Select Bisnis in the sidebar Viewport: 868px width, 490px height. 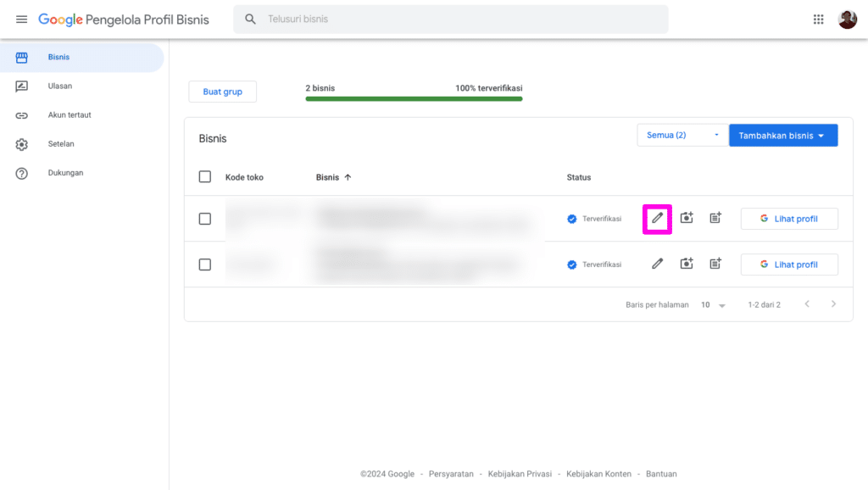click(x=82, y=58)
